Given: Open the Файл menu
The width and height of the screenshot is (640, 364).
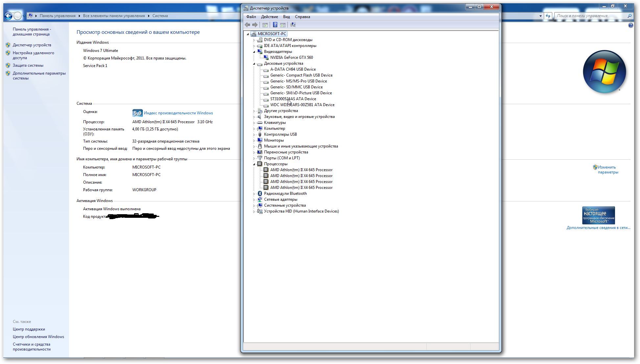Looking at the screenshot, I should pos(251,17).
